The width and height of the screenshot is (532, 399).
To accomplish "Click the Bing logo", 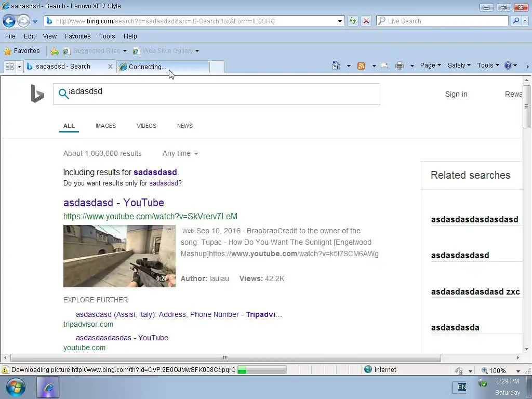I will click(x=37, y=94).
